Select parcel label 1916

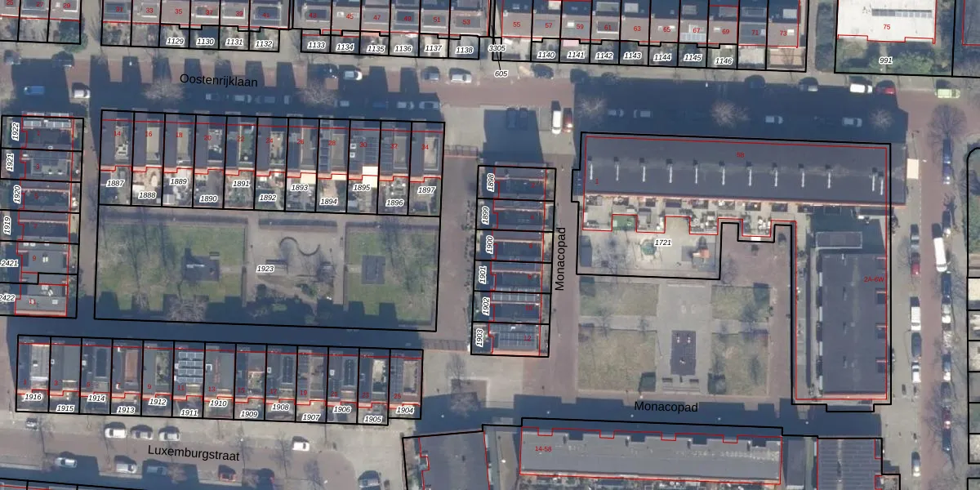pyautogui.click(x=33, y=397)
